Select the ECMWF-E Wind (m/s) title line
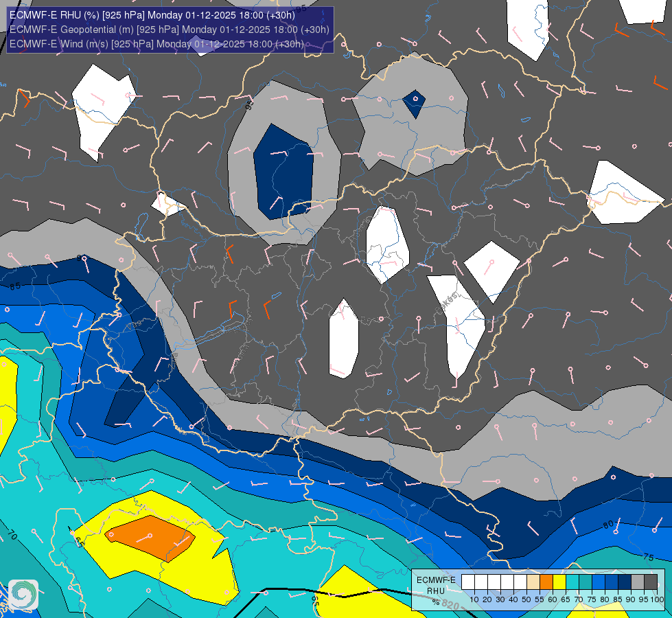The image size is (672, 618). click(x=157, y=44)
